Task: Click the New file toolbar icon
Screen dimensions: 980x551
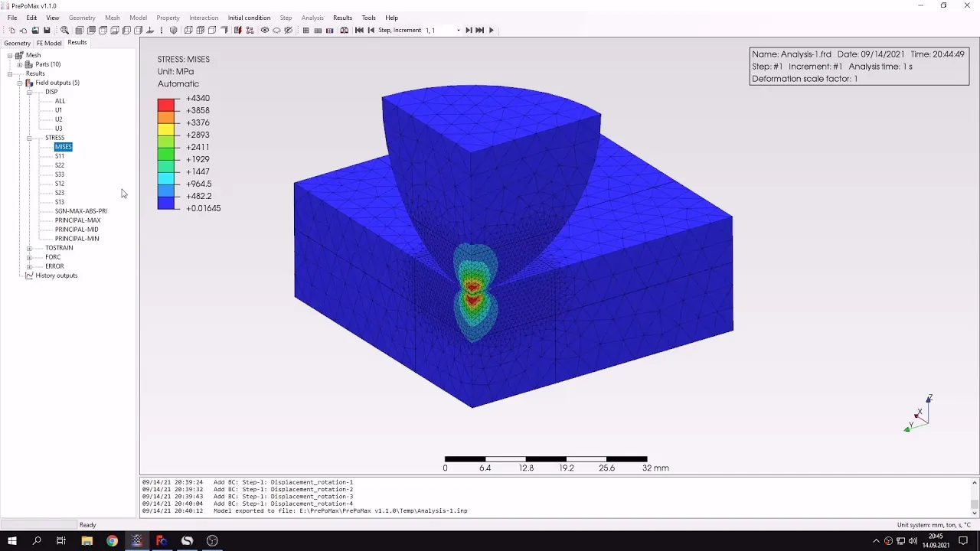Action: tap(12, 30)
